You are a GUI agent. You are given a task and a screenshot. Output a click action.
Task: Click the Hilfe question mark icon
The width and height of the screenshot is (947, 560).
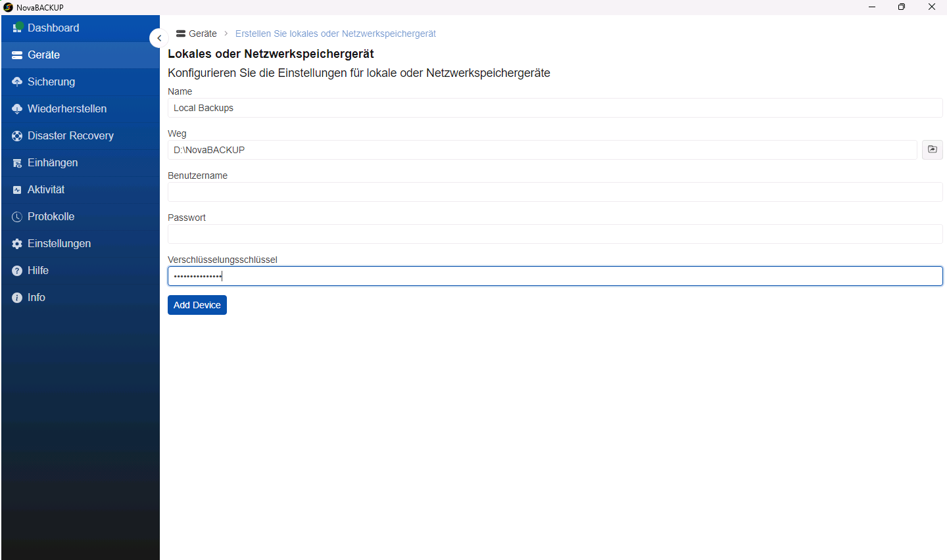pyautogui.click(x=17, y=270)
